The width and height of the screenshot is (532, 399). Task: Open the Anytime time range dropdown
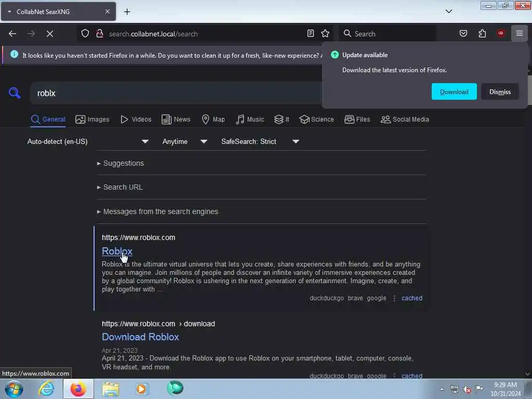(184, 141)
